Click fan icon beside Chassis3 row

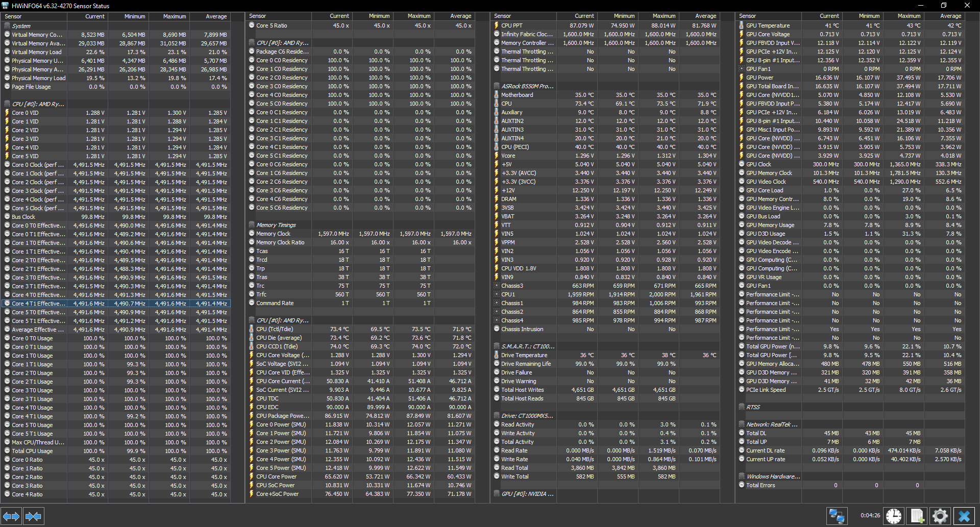[x=496, y=286]
